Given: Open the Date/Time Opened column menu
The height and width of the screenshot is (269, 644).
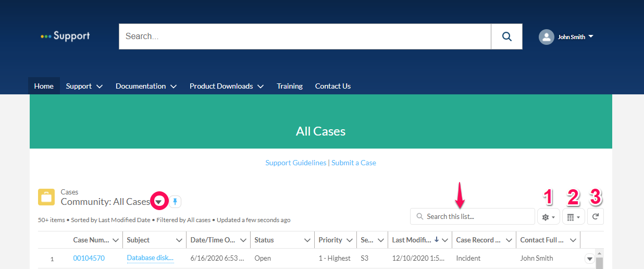Looking at the screenshot, I should coord(243,240).
